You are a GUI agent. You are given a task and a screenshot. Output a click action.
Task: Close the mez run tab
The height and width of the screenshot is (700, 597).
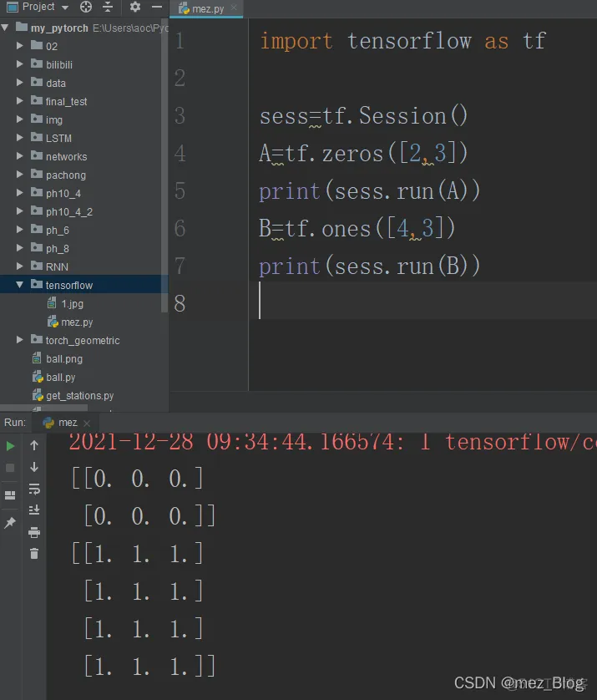[87, 423]
